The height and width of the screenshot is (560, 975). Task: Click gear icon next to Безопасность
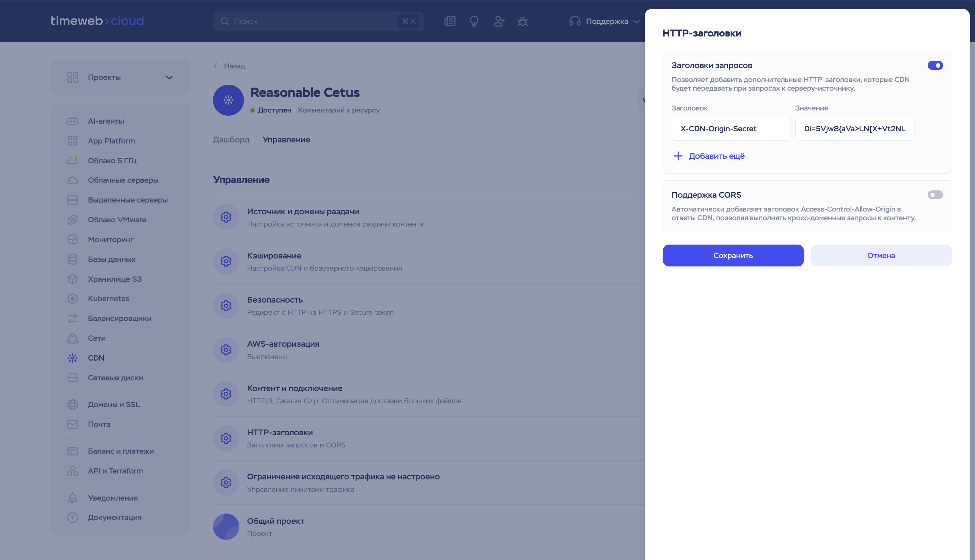pyautogui.click(x=226, y=306)
